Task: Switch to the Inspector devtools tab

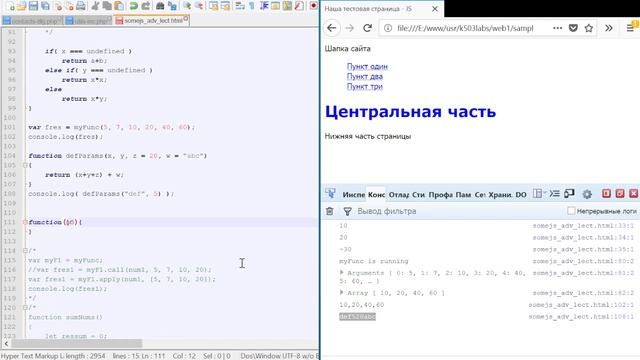Action: coord(353,195)
